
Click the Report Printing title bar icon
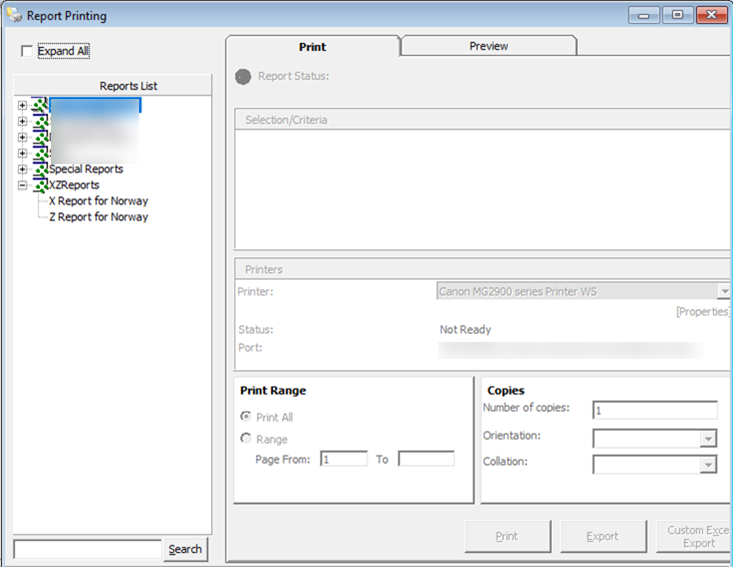(x=14, y=15)
